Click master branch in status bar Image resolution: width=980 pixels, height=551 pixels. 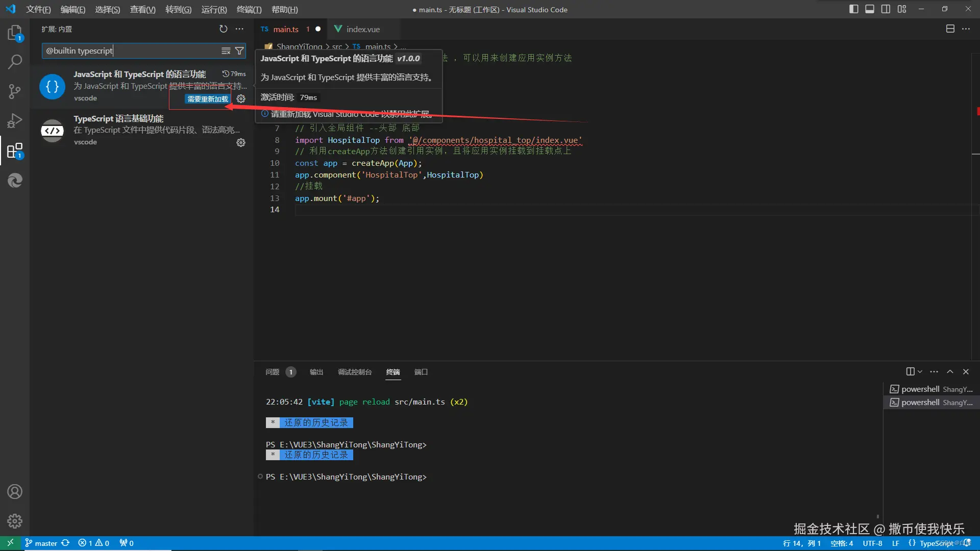tap(45, 543)
